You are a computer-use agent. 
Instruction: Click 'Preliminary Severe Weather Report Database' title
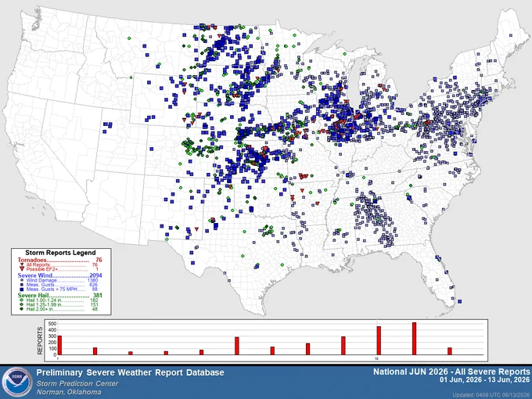(x=131, y=372)
